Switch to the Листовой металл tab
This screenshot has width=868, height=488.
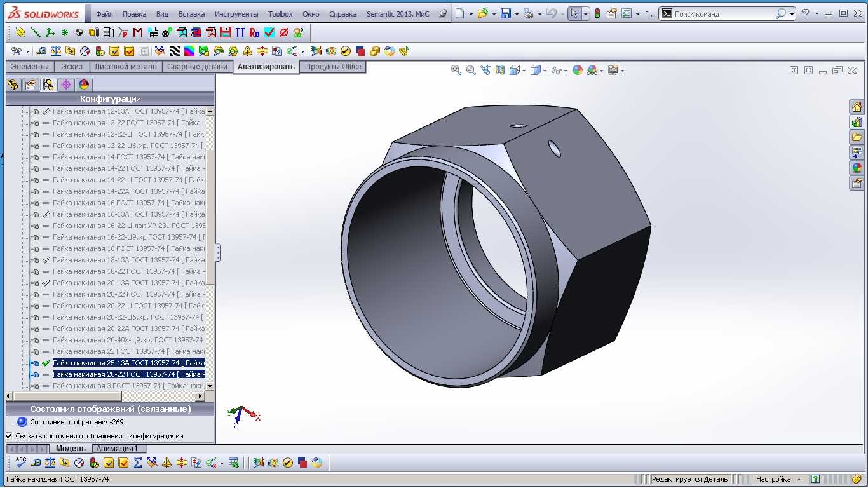coord(126,67)
